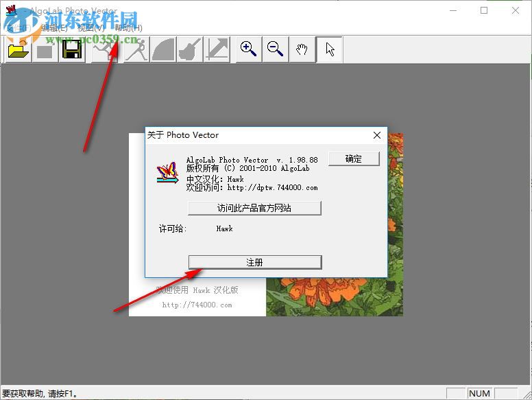Screen dimensions: 532x400
Task: Click the app icon in the title bar
Action: (11, 10)
